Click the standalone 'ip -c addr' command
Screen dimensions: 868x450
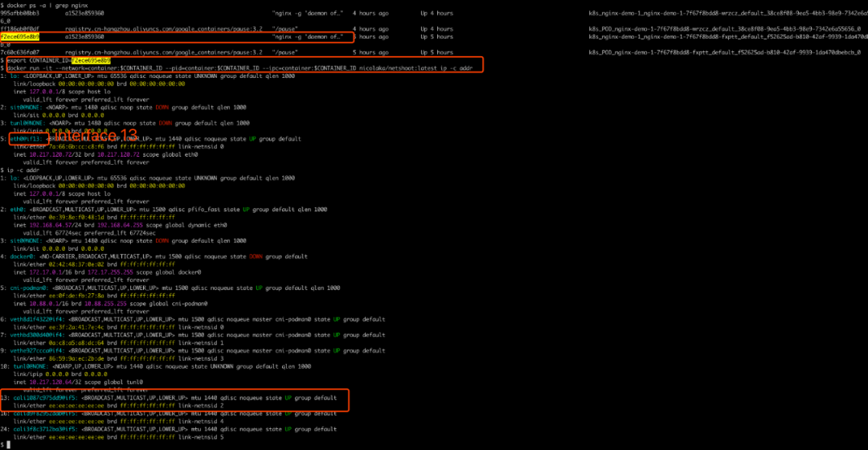click(23, 170)
